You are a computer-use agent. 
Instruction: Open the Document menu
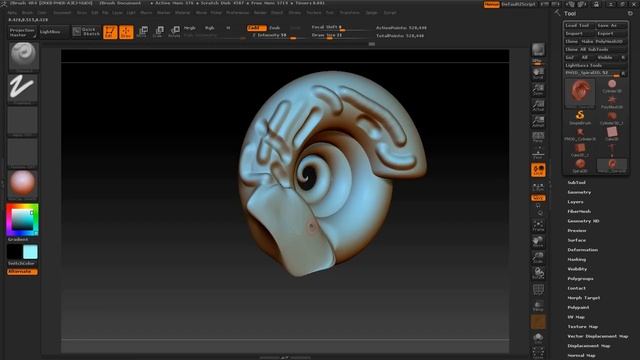click(62, 13)
